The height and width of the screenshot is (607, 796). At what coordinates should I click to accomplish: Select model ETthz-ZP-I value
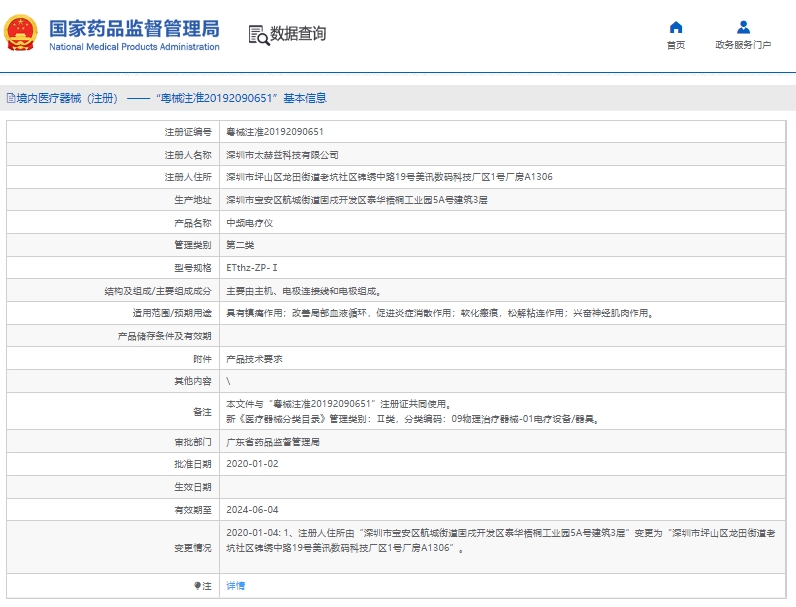[252, 268]
